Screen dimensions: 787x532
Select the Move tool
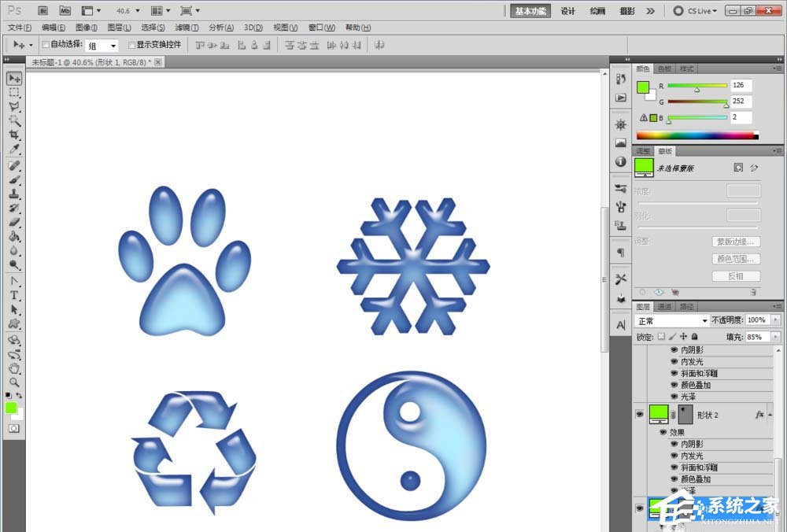tap(14, 78)
